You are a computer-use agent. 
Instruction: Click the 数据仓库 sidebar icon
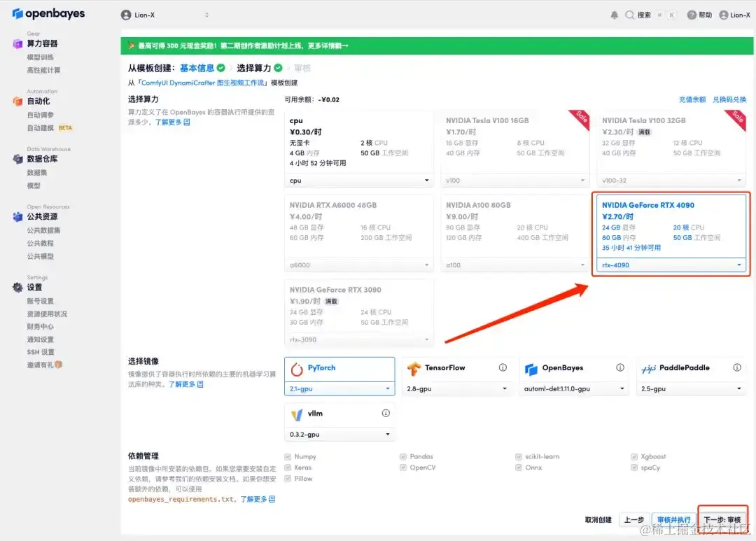[17, 159]
